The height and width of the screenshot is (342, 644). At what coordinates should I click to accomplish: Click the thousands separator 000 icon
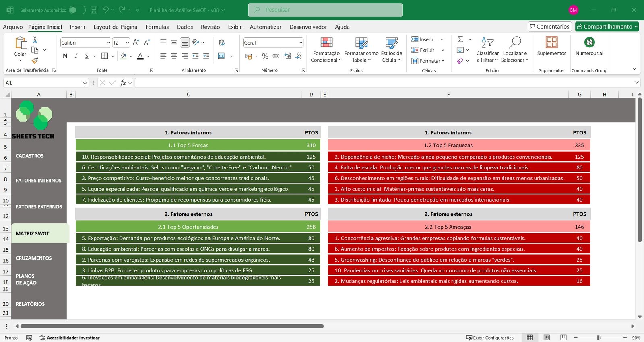[x=276, y=56]
